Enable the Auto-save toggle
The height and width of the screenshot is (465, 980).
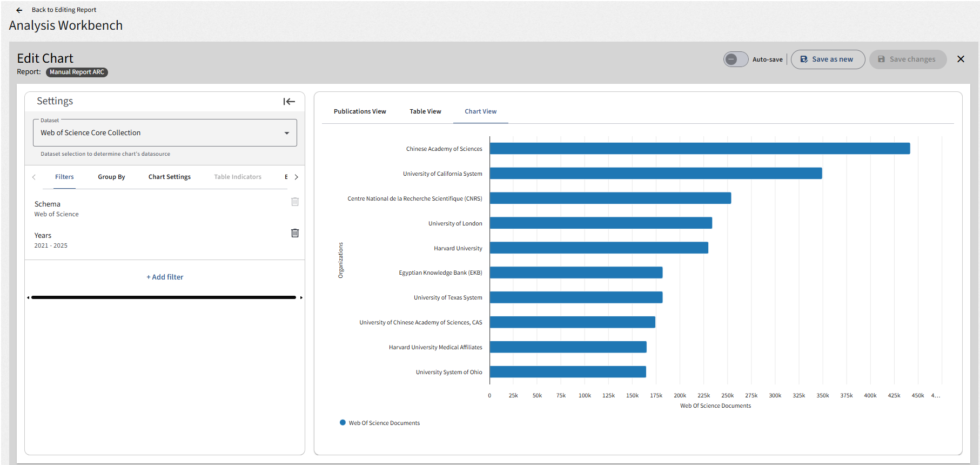[736, 59]
